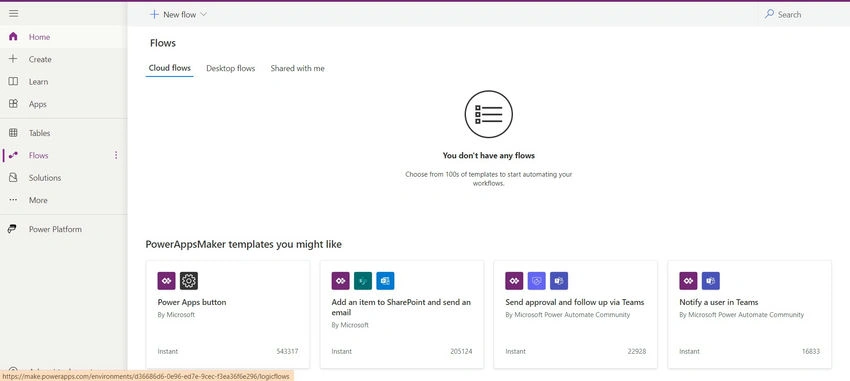
Task: Click the Flows connector icon
Action: [x=14, y=156]
